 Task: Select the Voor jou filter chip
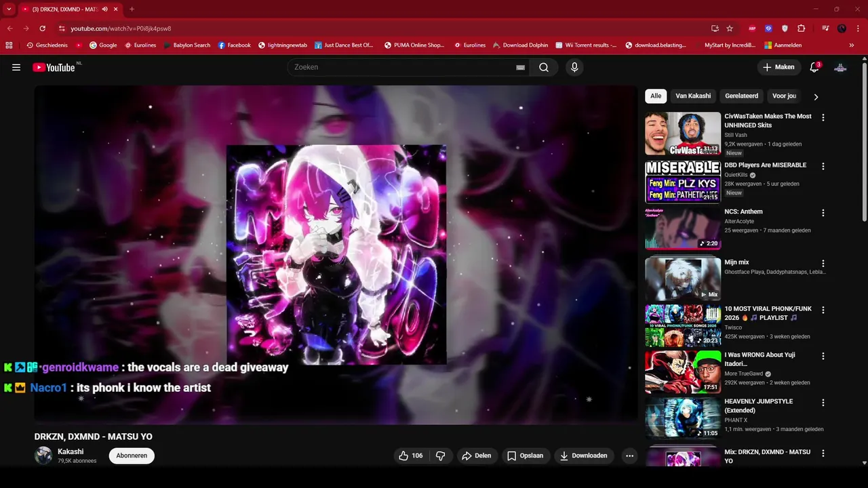pos(784,96)
